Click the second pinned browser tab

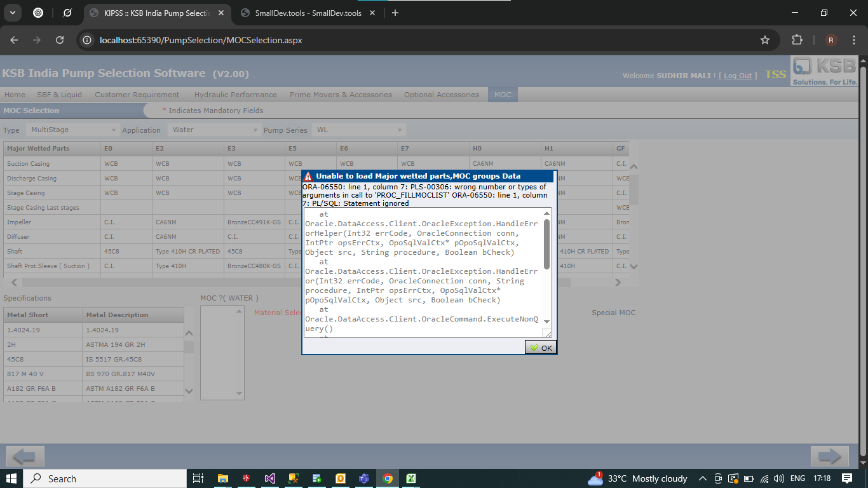67,13
